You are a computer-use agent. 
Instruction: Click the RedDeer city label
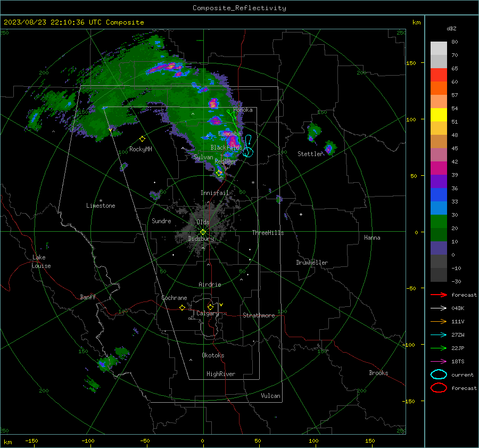(226, 161)
